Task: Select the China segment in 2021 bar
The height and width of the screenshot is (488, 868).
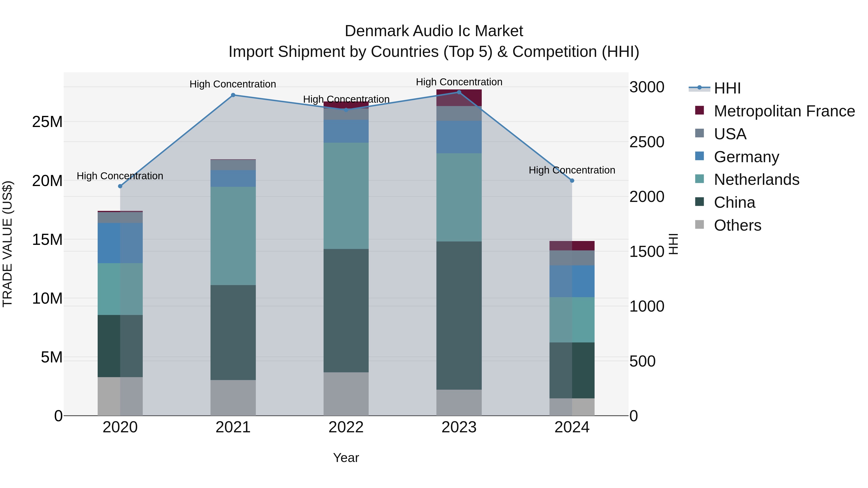Action: pyautogui.click(x=233, y=333)
